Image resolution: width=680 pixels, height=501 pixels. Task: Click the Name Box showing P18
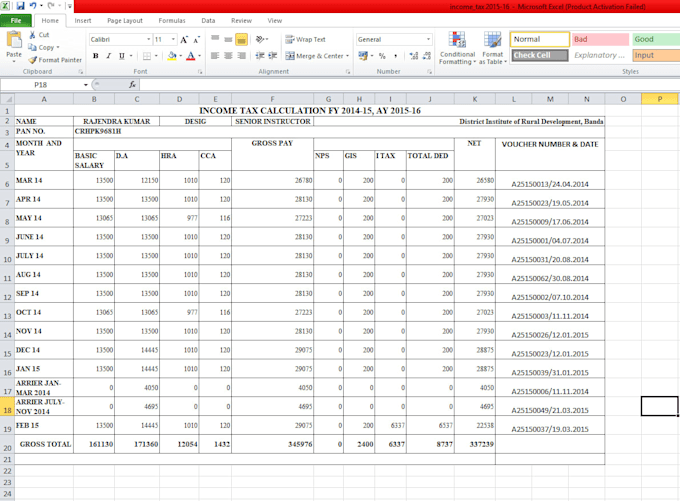point(41,85)
